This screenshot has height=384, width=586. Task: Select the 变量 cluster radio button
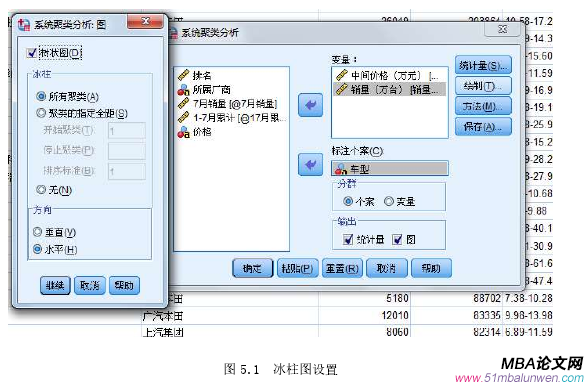tap(389, 202)
